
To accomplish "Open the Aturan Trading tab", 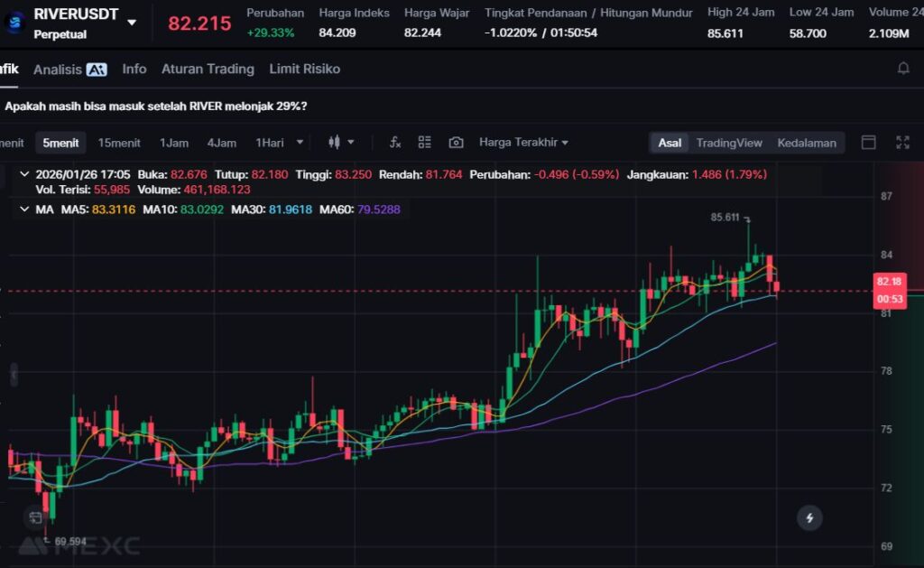I will coord(208,69).
